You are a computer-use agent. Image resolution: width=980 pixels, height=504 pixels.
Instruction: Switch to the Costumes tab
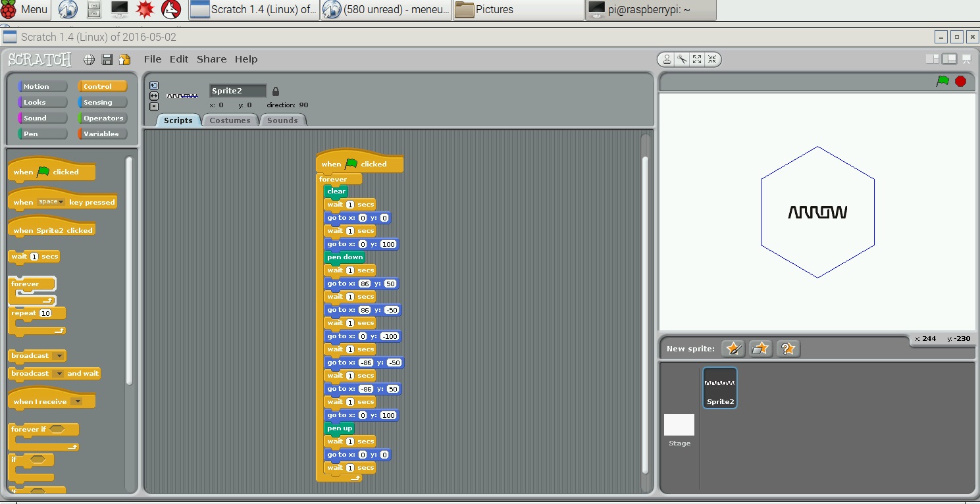coord(230,120)
